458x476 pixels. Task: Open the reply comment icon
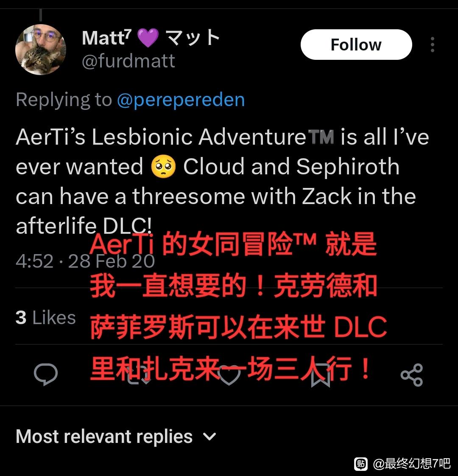[x=46, y=374]
